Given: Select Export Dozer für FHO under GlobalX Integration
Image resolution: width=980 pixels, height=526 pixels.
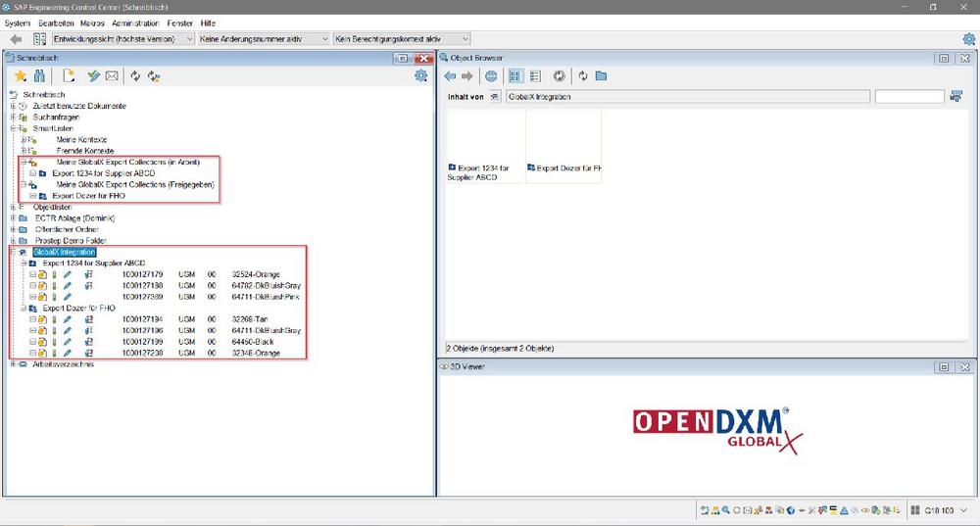Looking at the screenshot, I should coord(78,308).
